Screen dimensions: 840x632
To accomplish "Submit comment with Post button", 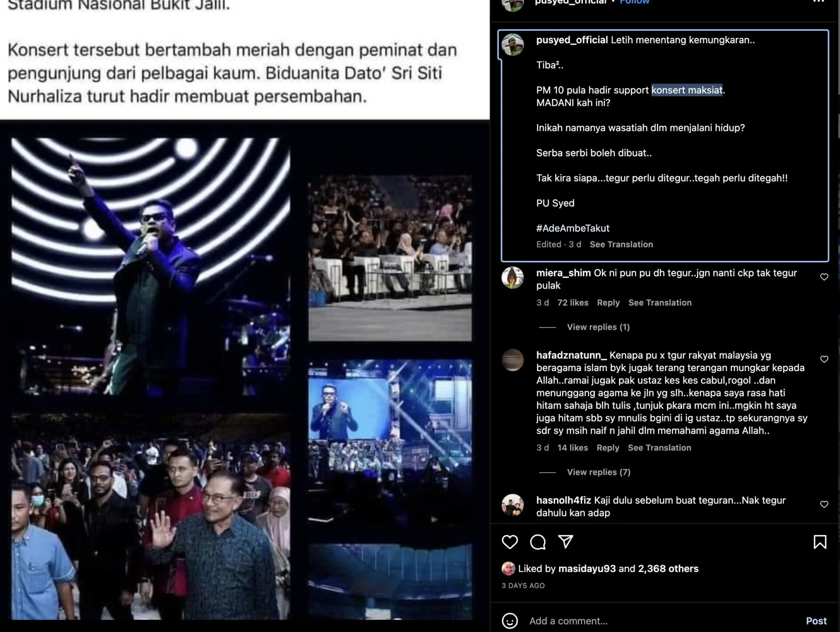I will [816, 621].
